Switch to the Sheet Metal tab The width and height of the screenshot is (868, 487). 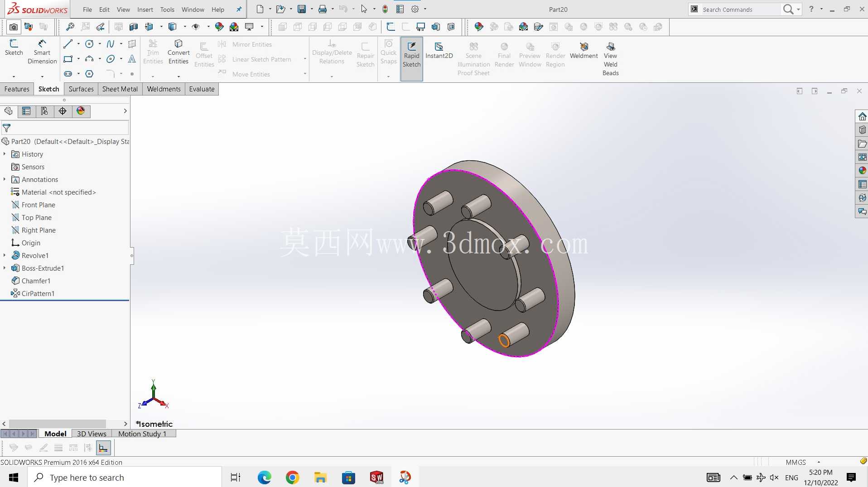click(120, 89)
